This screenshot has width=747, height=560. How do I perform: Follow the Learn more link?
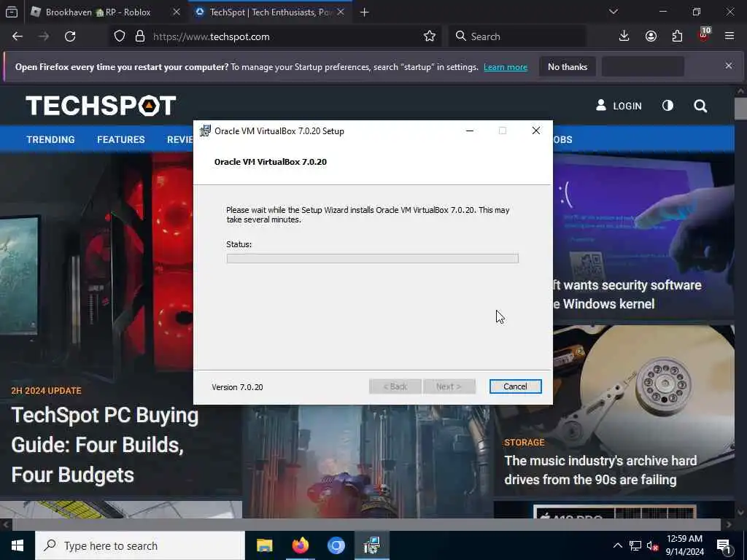tap(506, 67)
